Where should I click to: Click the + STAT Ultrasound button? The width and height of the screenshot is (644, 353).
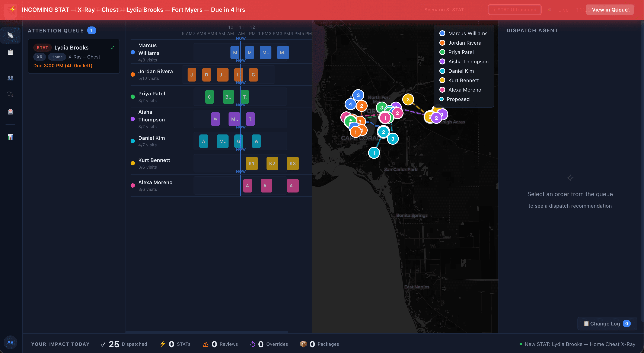pyautogui.click(x=515, y=10)
